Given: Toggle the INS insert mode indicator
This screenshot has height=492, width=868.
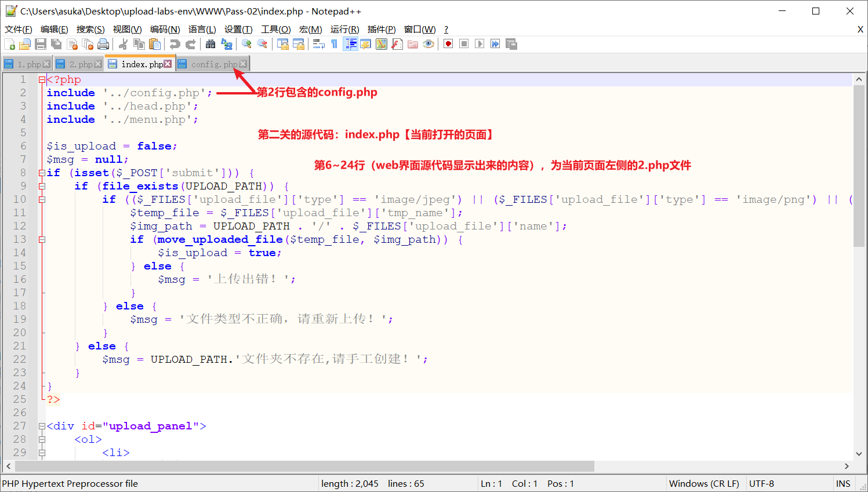Looking at the screenshot, I should pyautogui.click(x=843, y=483).
